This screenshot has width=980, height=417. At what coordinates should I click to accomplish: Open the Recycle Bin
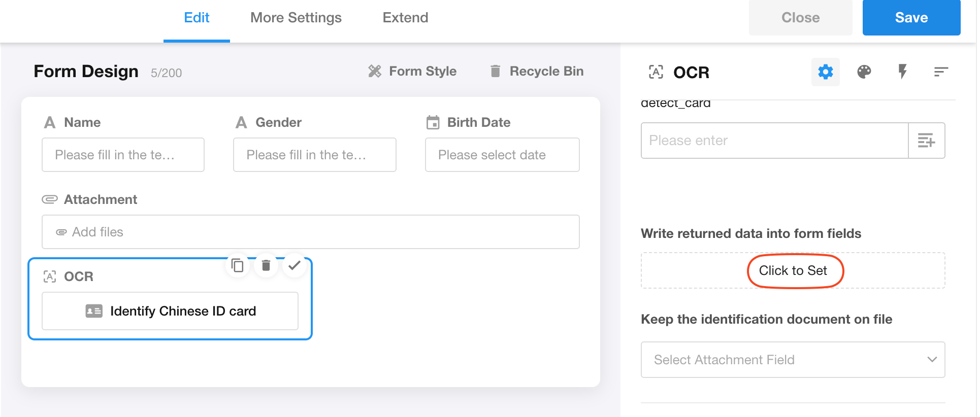point(537,72)
